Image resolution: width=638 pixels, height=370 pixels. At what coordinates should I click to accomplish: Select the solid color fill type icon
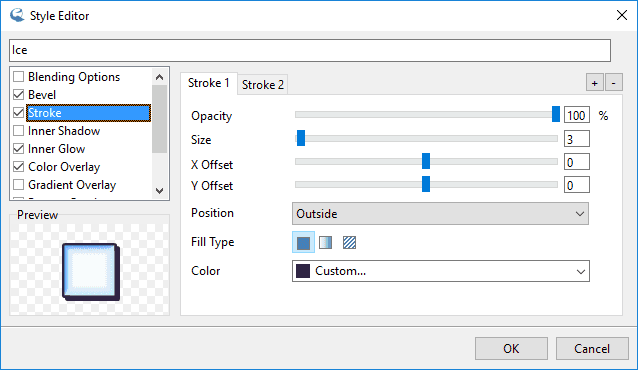pos(303,243)
